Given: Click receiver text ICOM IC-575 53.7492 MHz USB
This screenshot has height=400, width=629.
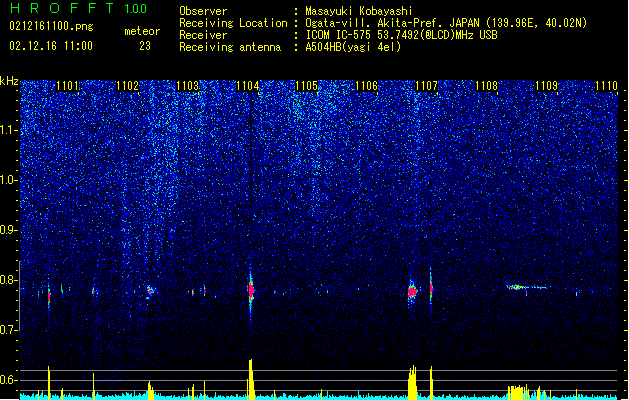Looking at the screenshot, I should [401, 35].
